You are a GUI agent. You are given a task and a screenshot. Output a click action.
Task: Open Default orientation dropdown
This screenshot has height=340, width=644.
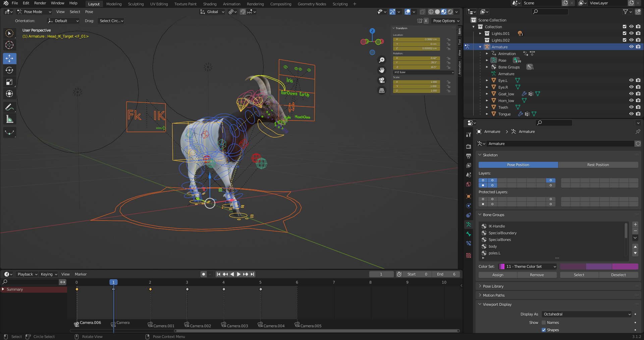click(x=63, y=21)
